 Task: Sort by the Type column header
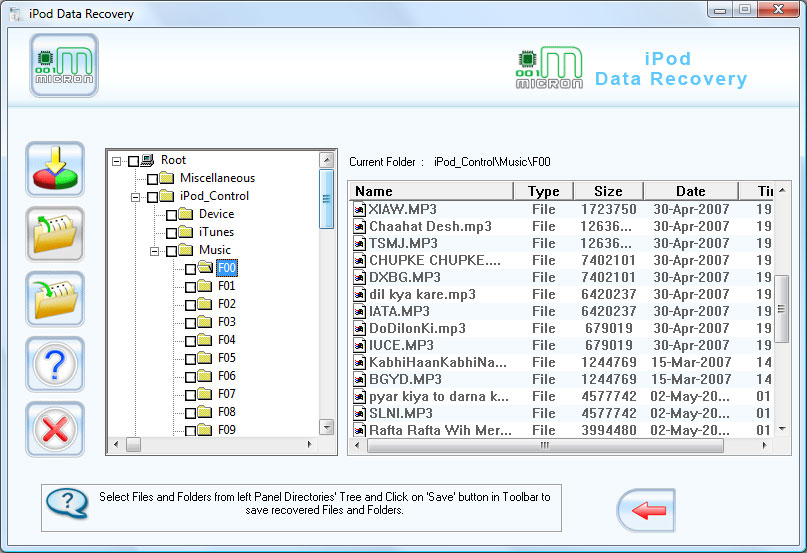click(543, 191)
